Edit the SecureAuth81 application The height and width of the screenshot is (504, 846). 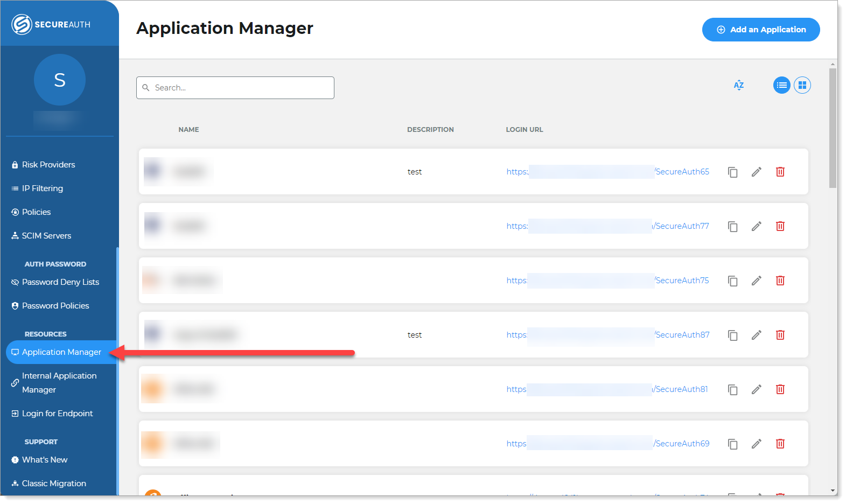click(x=757, y=389)
